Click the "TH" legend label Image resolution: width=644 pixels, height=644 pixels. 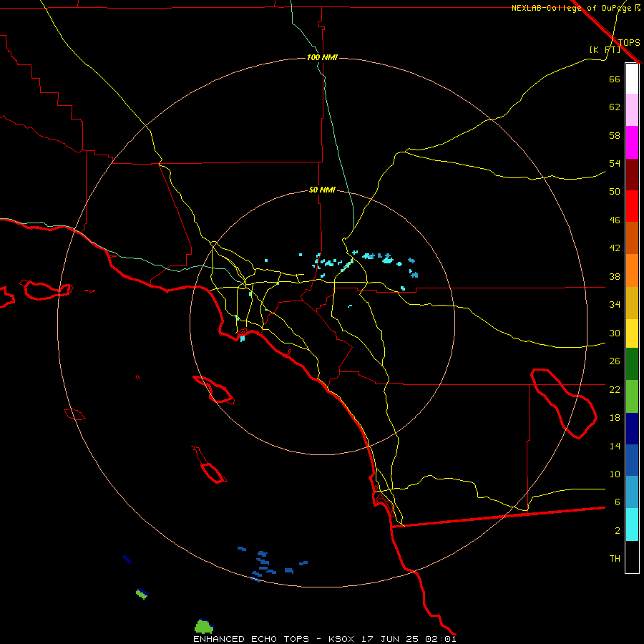point(615,559)
